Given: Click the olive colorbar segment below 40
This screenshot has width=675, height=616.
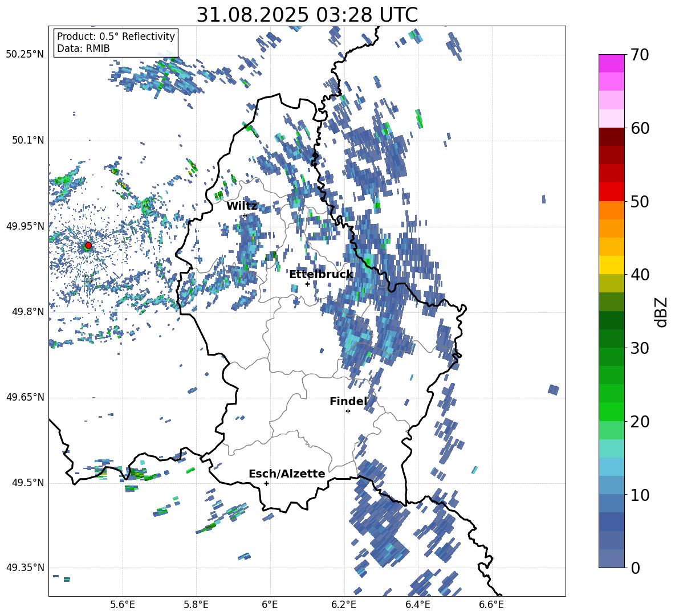Looking at the screenshot, I should [611, 283].
